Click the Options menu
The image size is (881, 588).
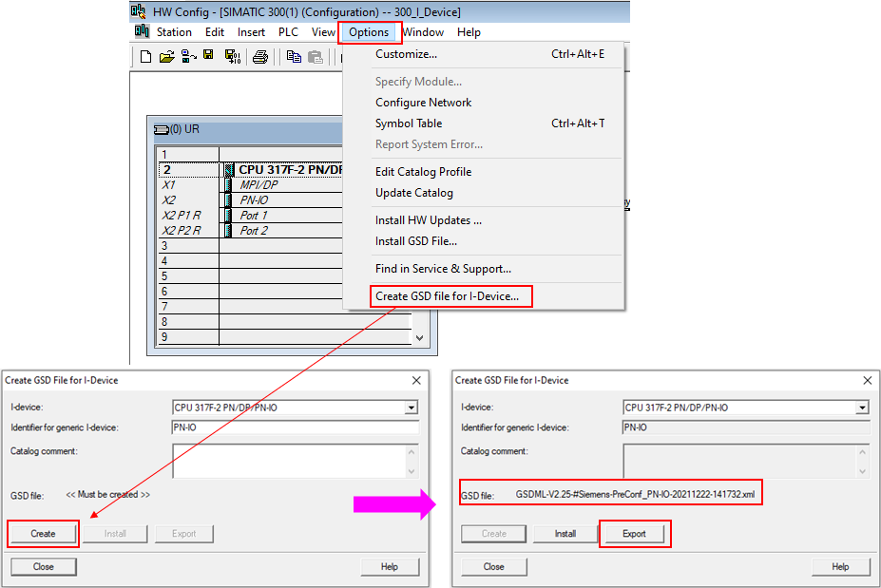pos(369,32)
